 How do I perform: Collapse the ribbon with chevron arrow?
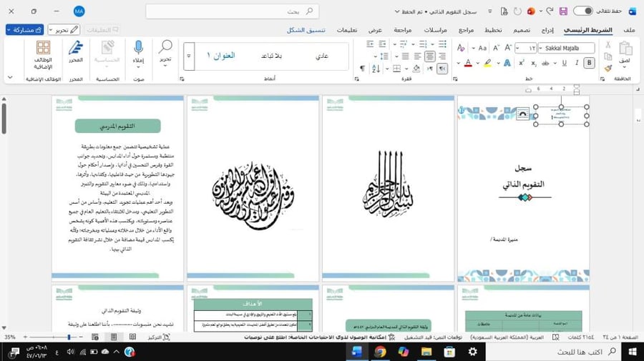click(10, 77)
